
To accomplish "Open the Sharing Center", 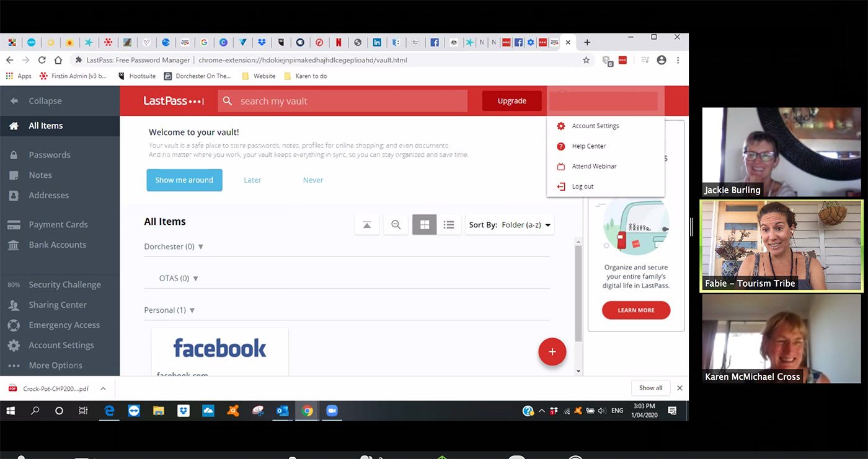I will (x=47, y=305).
